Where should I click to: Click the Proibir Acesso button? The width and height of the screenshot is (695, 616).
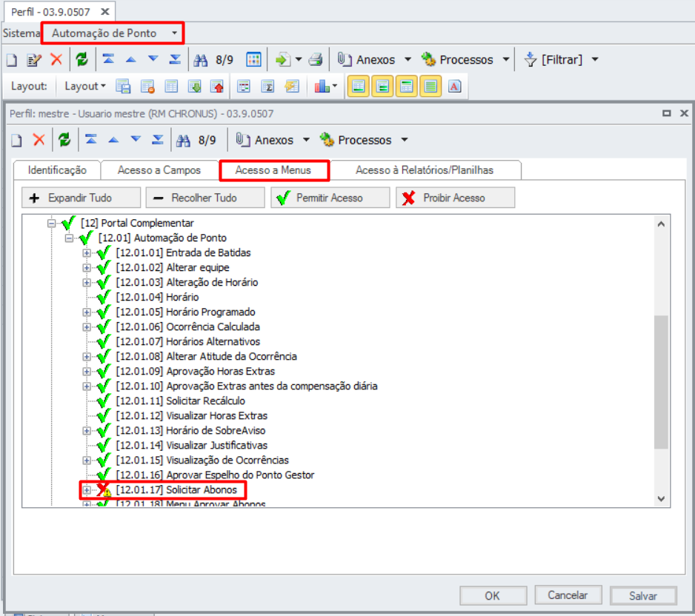[455, 198]
